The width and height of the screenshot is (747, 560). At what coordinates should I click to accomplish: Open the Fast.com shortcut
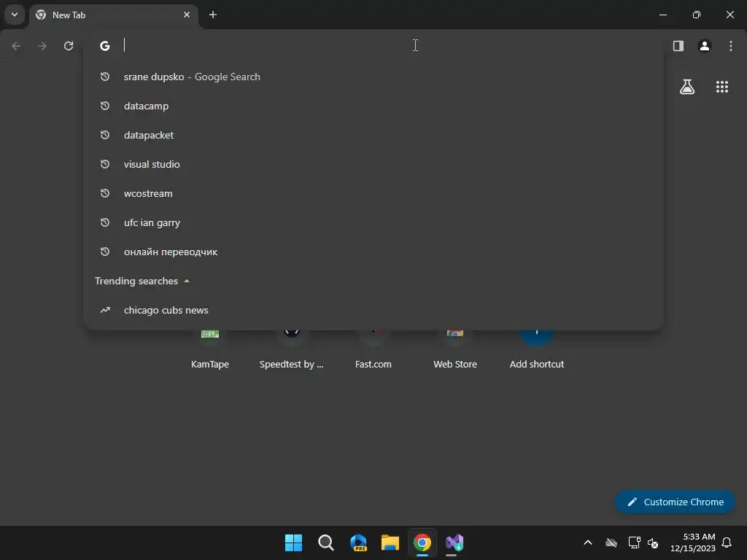[373, 350]
